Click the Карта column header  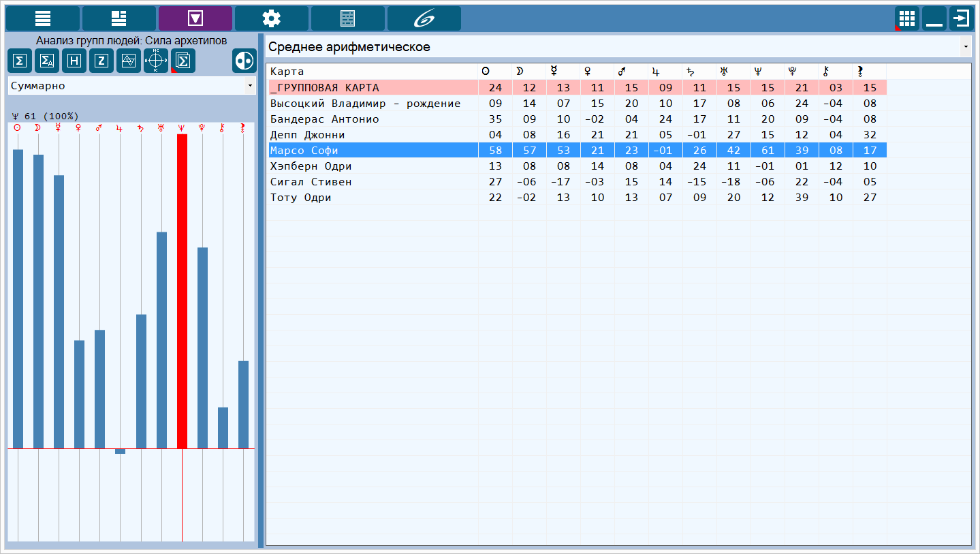coord(372,71)
